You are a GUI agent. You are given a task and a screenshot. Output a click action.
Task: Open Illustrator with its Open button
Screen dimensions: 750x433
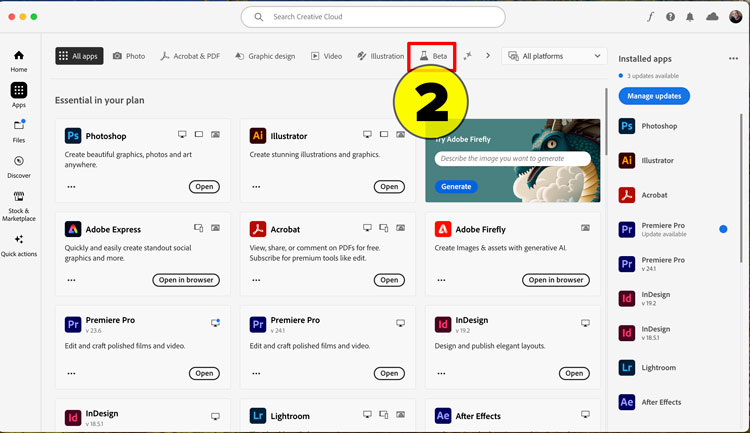pyautogui.click(x=389, y=187)
